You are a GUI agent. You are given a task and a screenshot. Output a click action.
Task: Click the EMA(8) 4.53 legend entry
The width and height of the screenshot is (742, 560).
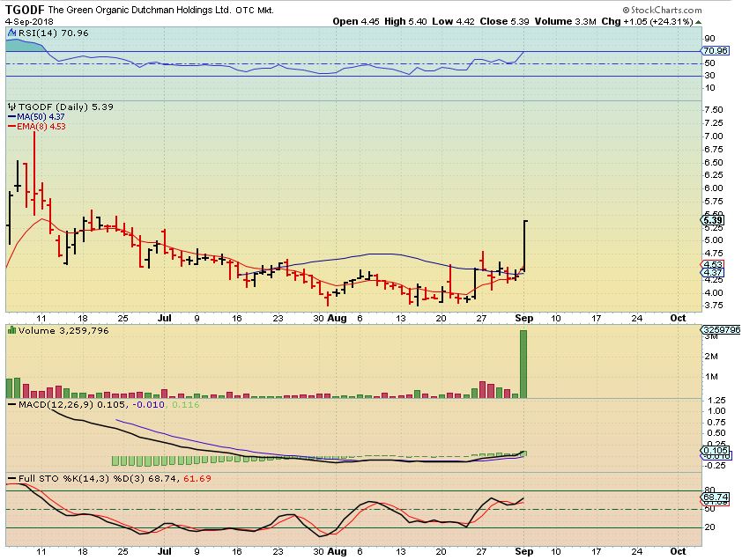(x=37, y=126)
